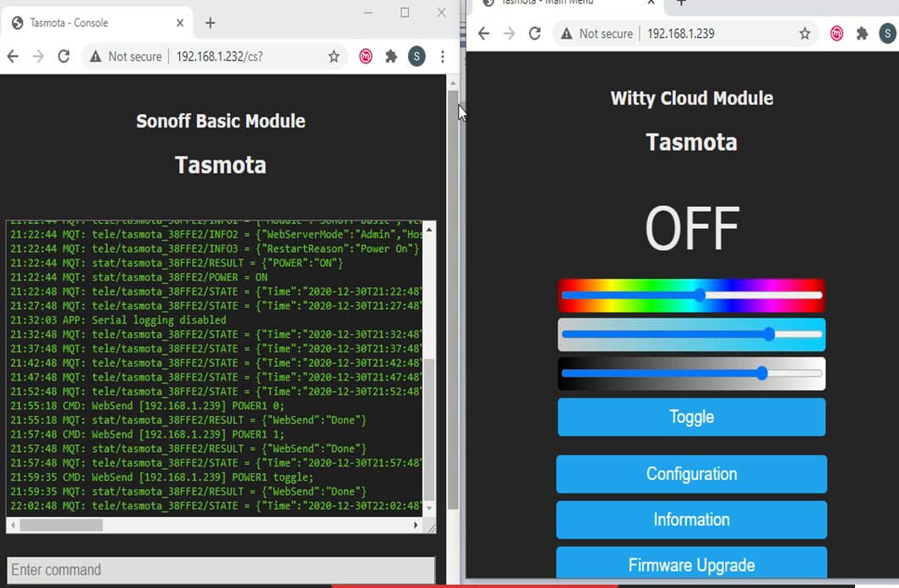The width and height of the screenshot is (899, 588).
Task: Open the Firmware Upgrade page
Action: (x=691, y=564)
